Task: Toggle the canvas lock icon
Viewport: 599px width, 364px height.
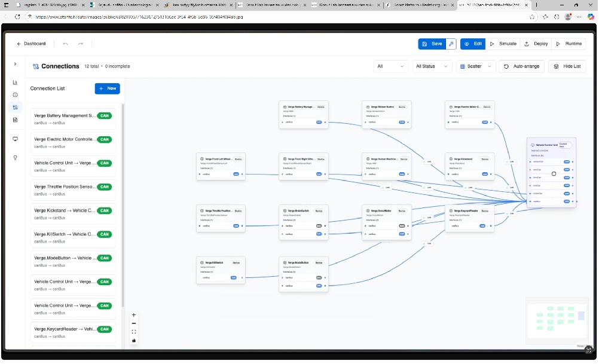Action: (x=134, y=340)
